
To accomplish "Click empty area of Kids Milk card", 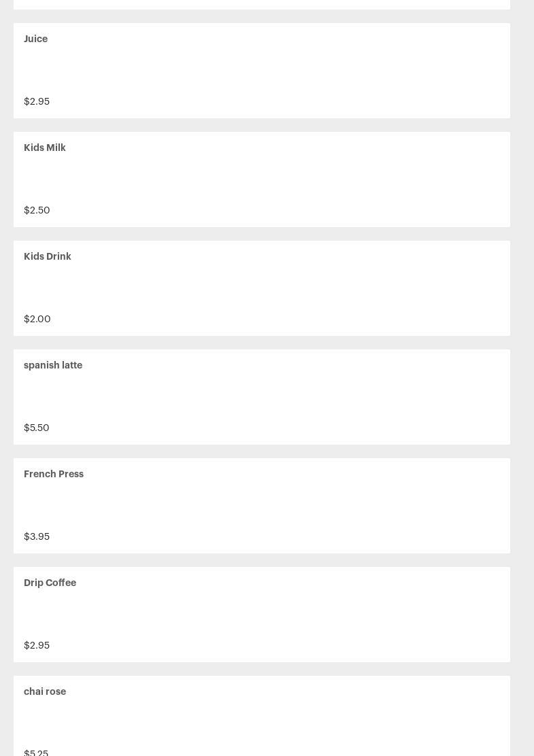I will [x=272, y=179].
